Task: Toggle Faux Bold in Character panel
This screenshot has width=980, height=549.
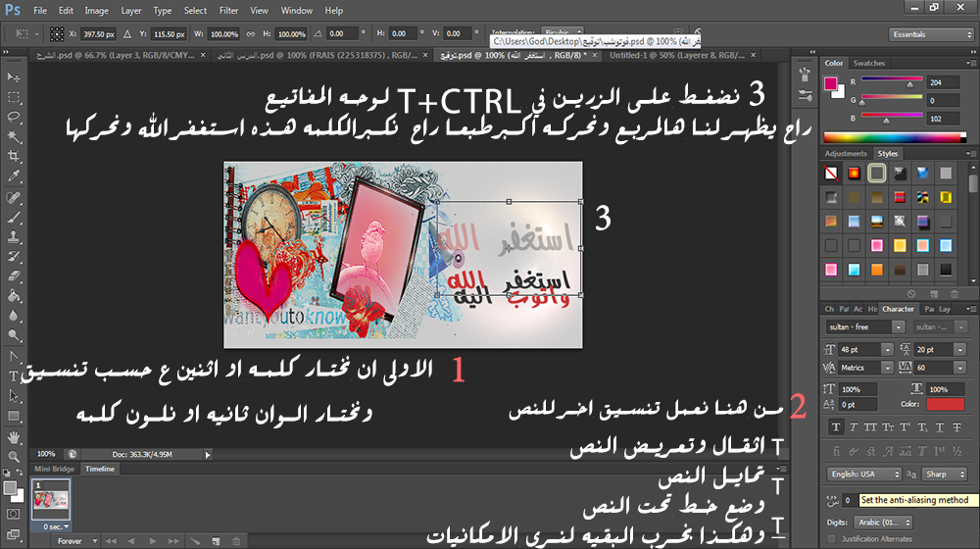Action: point(836,426)
